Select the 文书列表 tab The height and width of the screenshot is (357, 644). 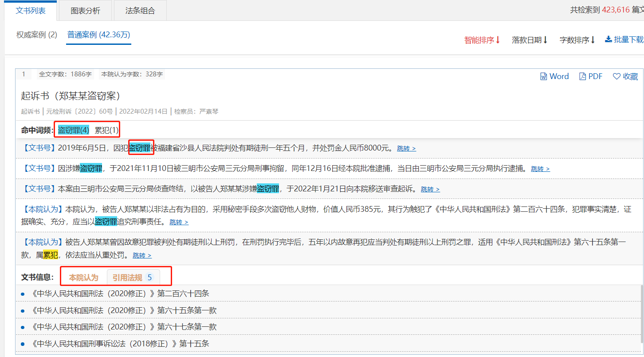pyautogui.click(x=31, y=11)
